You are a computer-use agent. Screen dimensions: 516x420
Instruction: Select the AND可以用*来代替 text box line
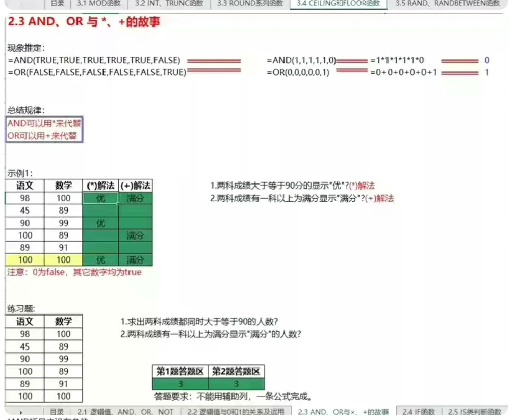(x=44, y=123)
